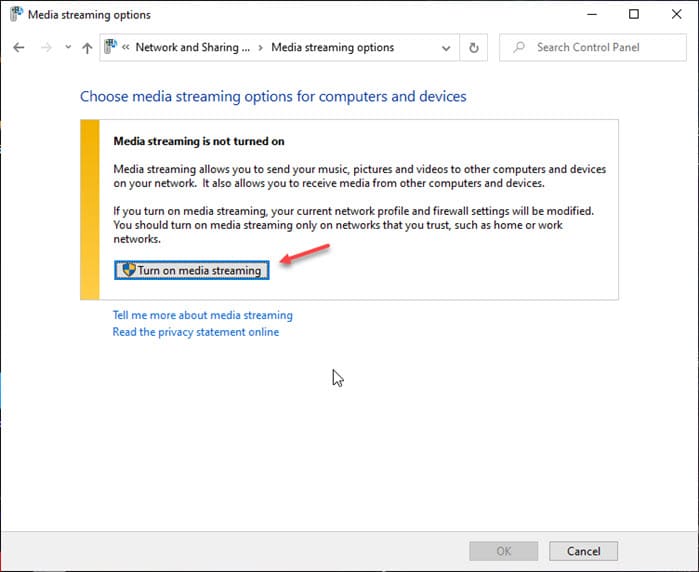Click the Control Panel icon in the address bar
This screenshot has width=699, height=572.
pyautogui.click(x=111, y=46)
